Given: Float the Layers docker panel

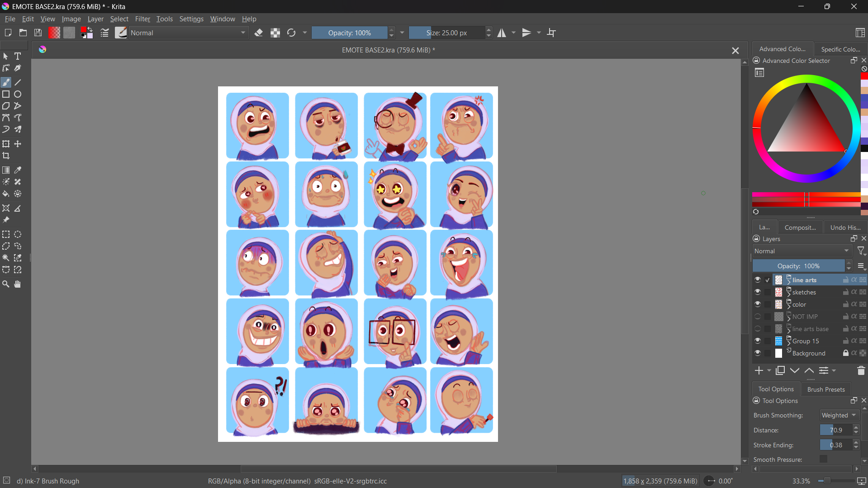Looking at the screenshot, I should tap(854, 239).
